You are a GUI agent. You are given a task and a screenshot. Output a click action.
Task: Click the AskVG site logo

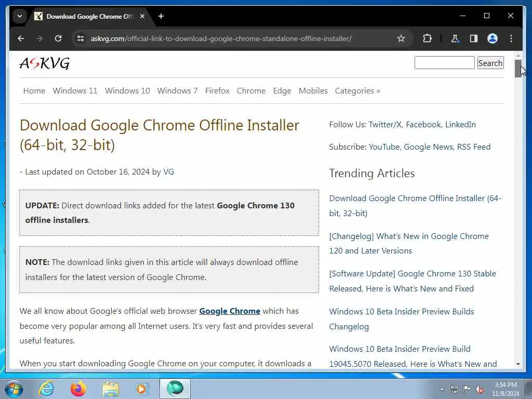(45, 63)
